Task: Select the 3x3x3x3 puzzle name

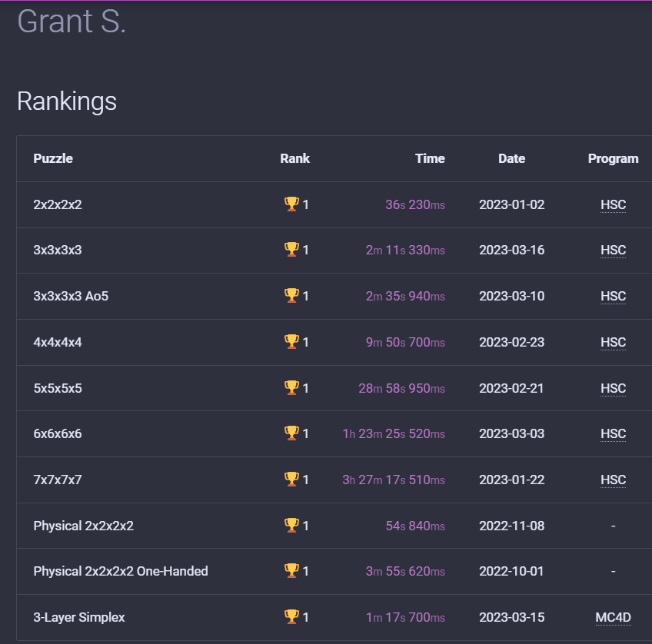Action: (58, 250)
